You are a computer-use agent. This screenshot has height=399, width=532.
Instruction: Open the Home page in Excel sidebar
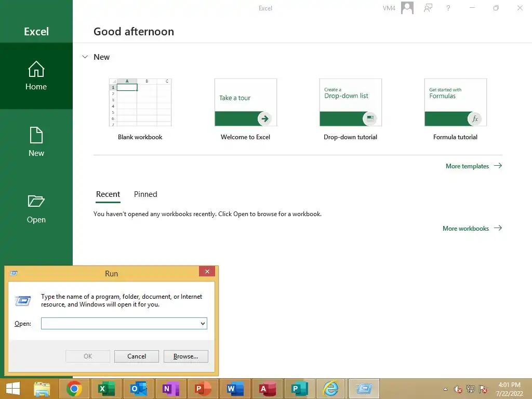36,76
